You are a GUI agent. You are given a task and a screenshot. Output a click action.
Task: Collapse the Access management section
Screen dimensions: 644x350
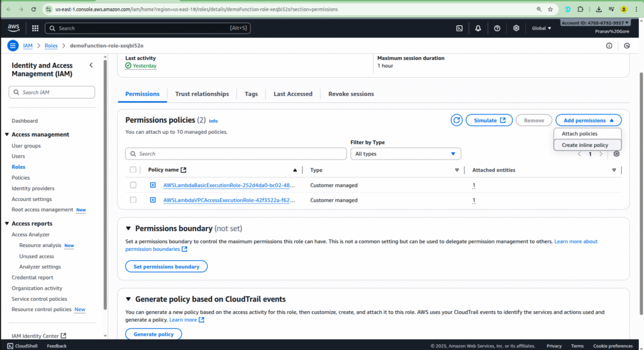(x=7, y=134)
